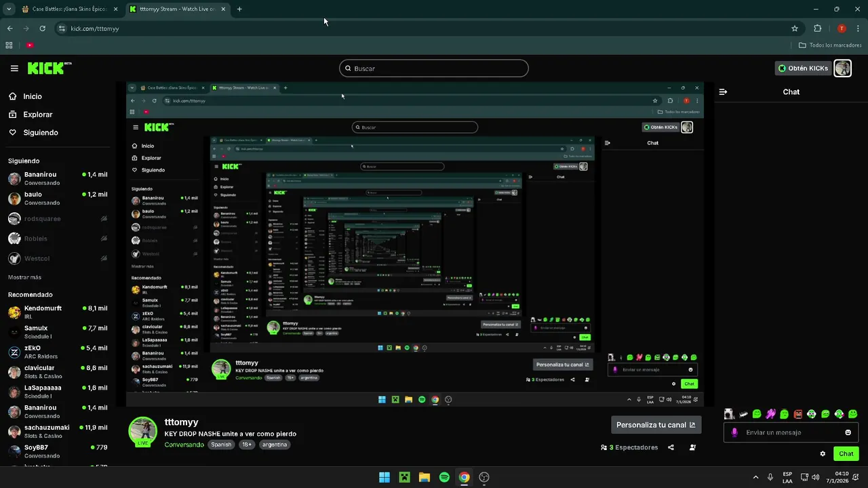868x488 pixels.
Task: Bookmark this page with star
Action: point(795,28)
